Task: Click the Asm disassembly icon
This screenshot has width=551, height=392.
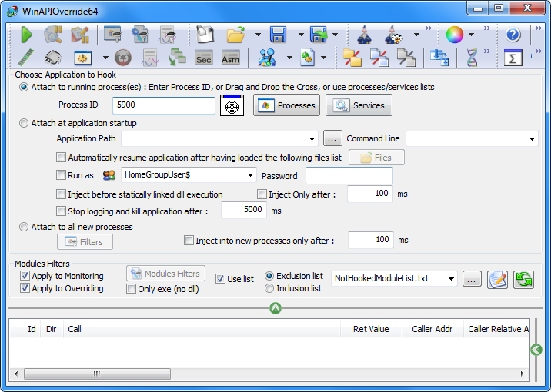Action: pyautogui.click(x=231, y=58)
